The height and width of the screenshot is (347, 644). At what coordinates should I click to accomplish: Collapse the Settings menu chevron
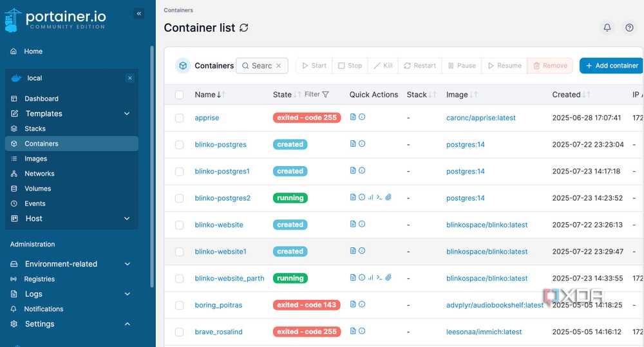pos(128,324)
